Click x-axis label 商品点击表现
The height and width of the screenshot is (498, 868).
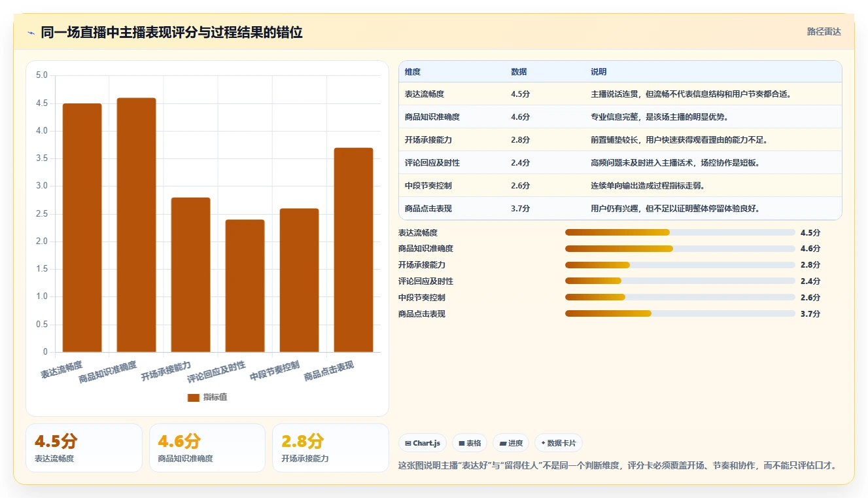point(329,371)
